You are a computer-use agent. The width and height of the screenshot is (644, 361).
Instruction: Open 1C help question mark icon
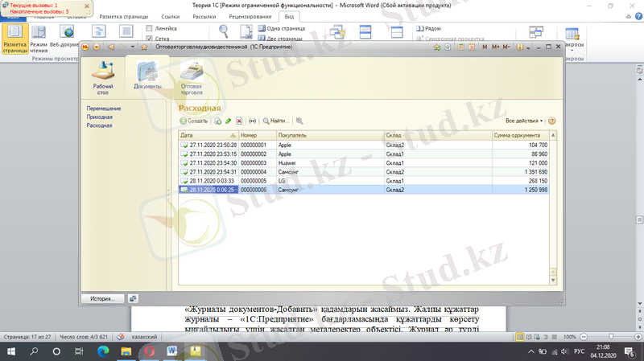(552, 121)
